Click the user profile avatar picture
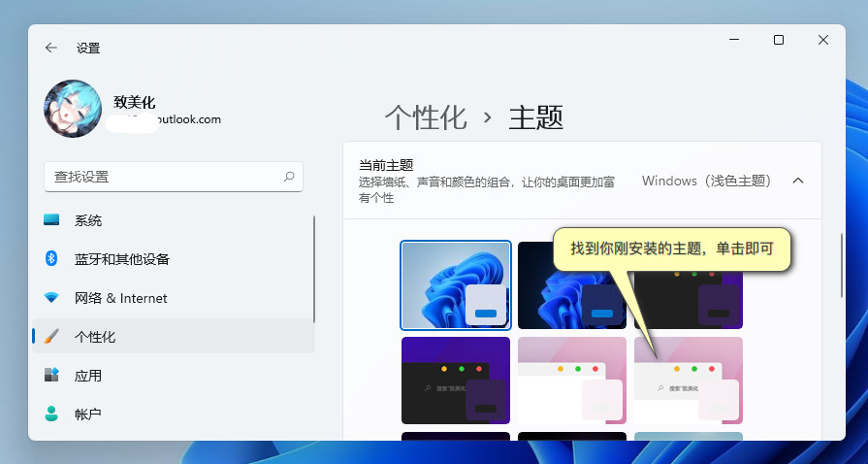The width and height of the screenshot is (868, 464). (73, 109)
